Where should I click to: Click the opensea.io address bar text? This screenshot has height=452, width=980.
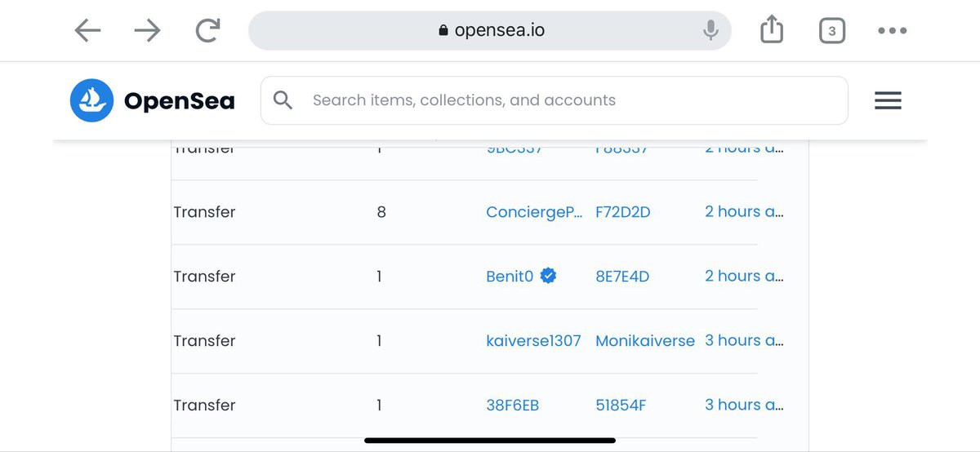pos(500,30)
